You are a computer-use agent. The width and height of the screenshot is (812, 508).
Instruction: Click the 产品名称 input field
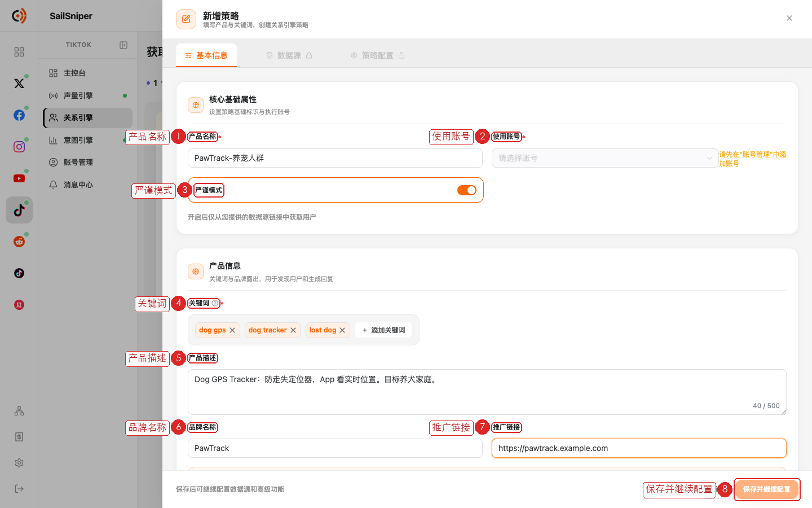tap(335, 158)
